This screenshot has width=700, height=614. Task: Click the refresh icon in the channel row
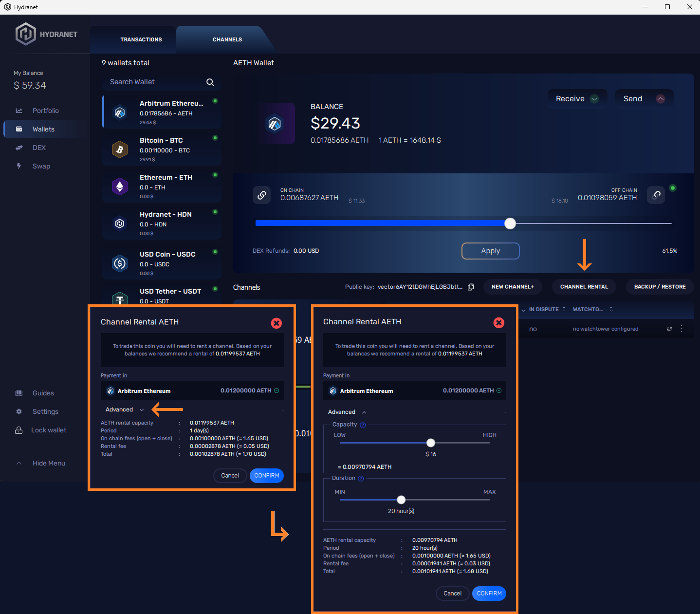pyautogui.click(x=669, y=329)
